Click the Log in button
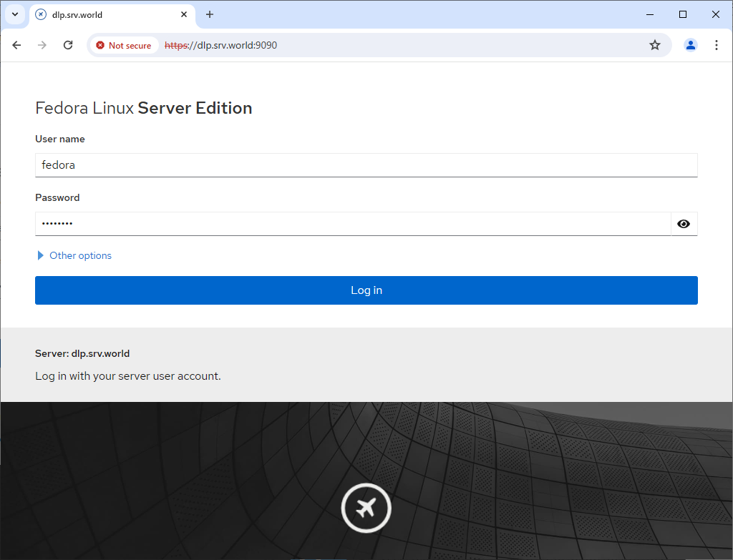This screenshot has width=733, height=560. (366, 290)
